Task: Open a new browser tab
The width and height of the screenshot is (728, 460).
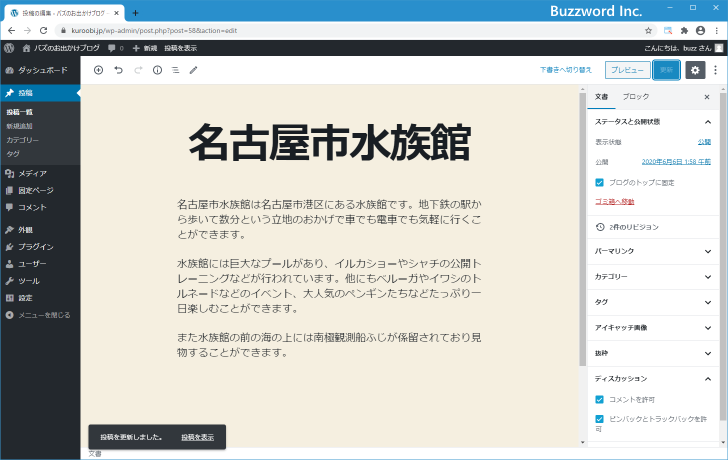Action: (135, 13)
